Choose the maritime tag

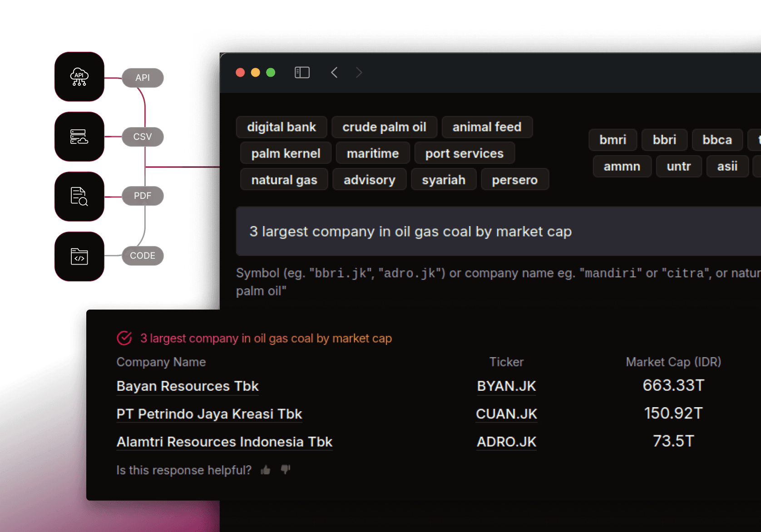[x=373, y=153]
